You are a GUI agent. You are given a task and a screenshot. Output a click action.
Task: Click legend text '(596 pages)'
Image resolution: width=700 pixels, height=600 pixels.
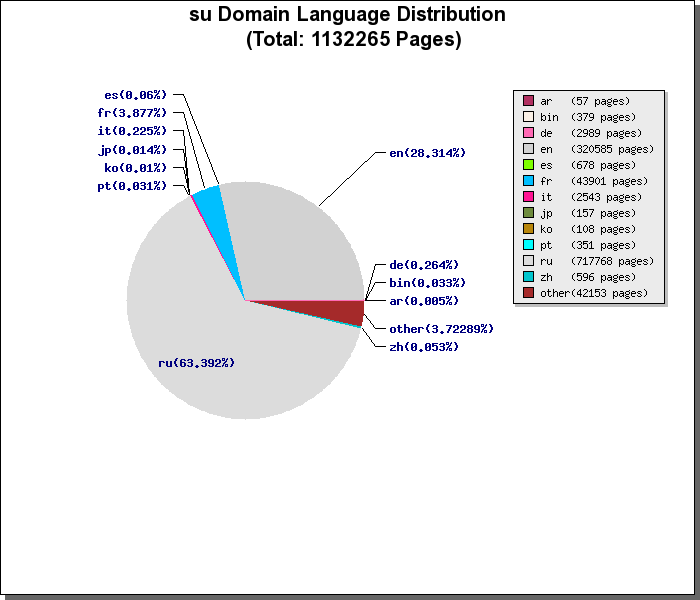click(603, 277)
